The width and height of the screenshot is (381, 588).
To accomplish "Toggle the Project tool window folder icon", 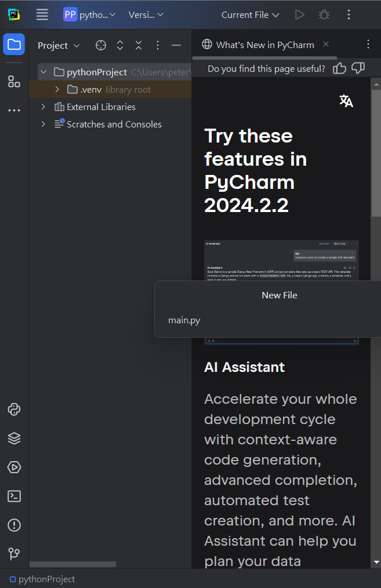I will click(14, 44).
